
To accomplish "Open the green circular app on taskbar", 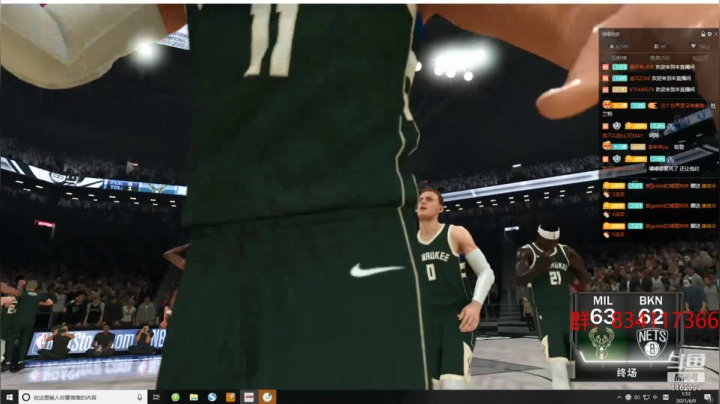I will coord(175,397).
